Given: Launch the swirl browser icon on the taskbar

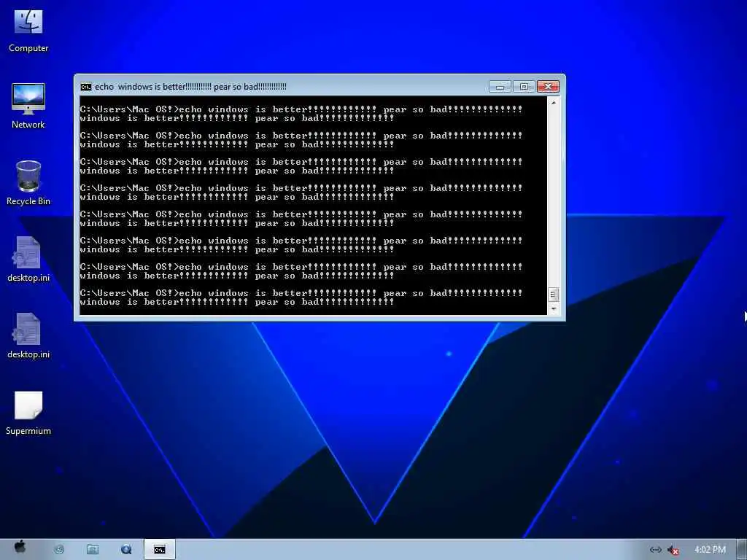Looking at the screenshot, I should tap(59, 550).
